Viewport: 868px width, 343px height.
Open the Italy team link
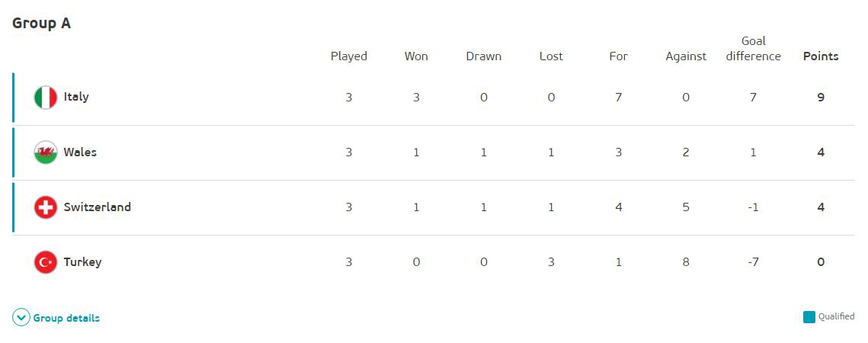76,97
